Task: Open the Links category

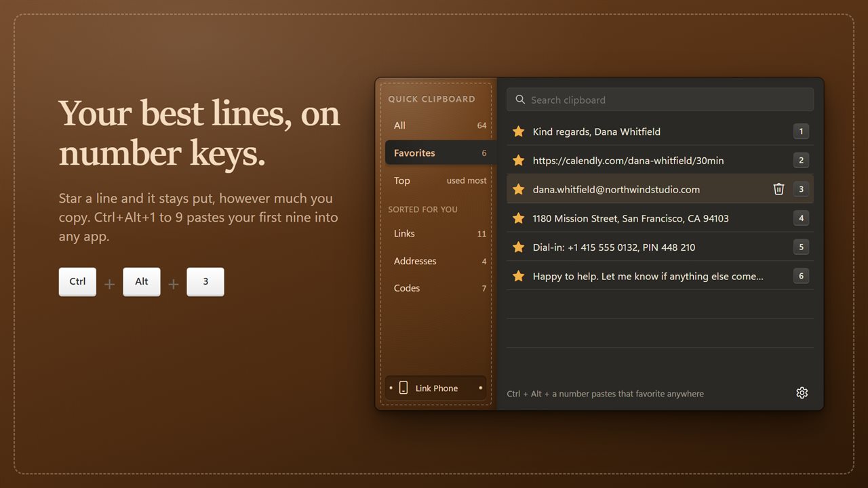Action: point(439,233)
